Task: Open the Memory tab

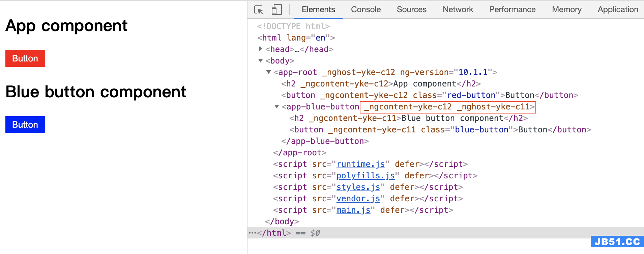Action: point(566,9)
